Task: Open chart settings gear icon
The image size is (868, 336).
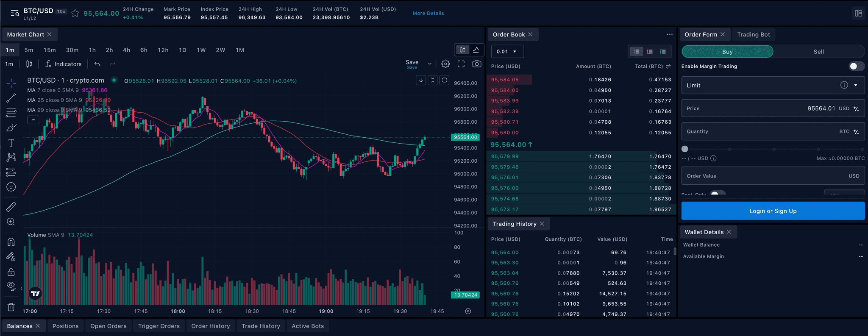Action: pos(445,64)
